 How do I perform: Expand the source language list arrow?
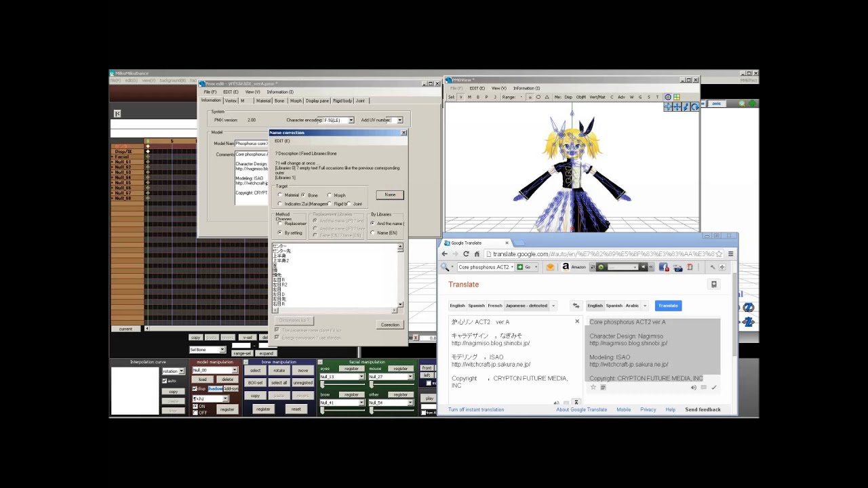(553, 306)
